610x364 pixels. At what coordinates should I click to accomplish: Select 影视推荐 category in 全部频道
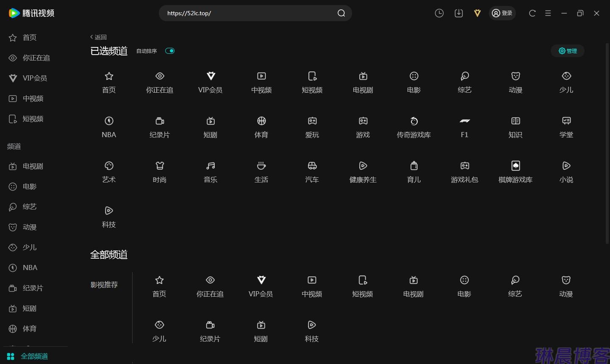(x=104, y=285)
